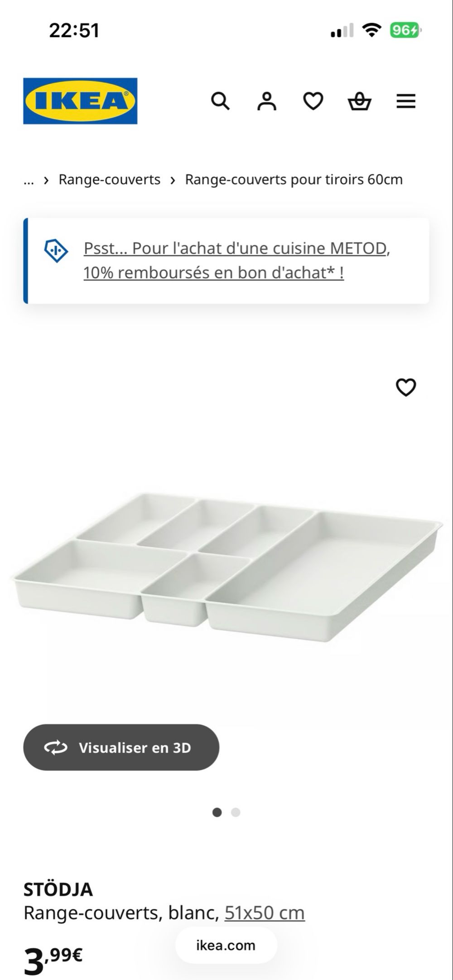The width and height of the screenshot is (453, 980).
Task: Tap the ikea.com address pill
Action: [226, 946]
